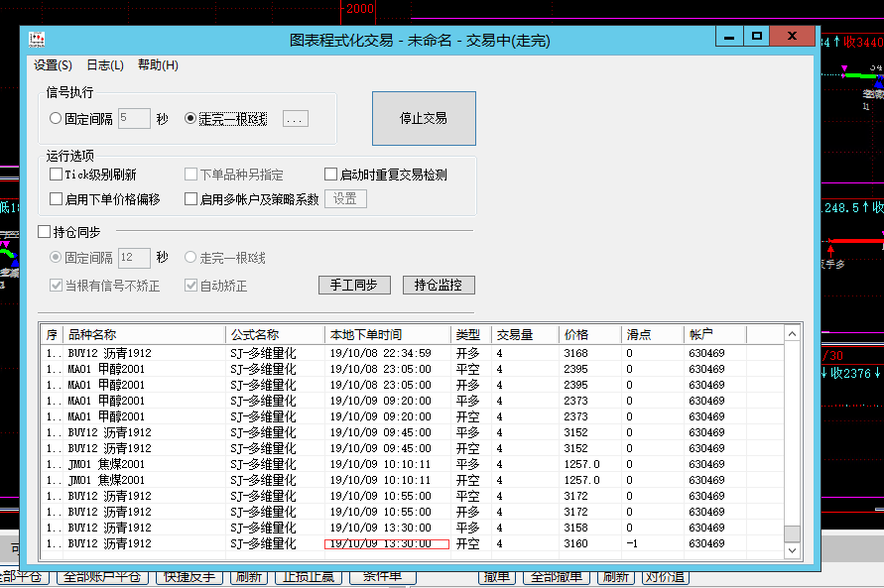Click the 公式名称 column header
Screen dimensions: 884x588
pos(275,334)
